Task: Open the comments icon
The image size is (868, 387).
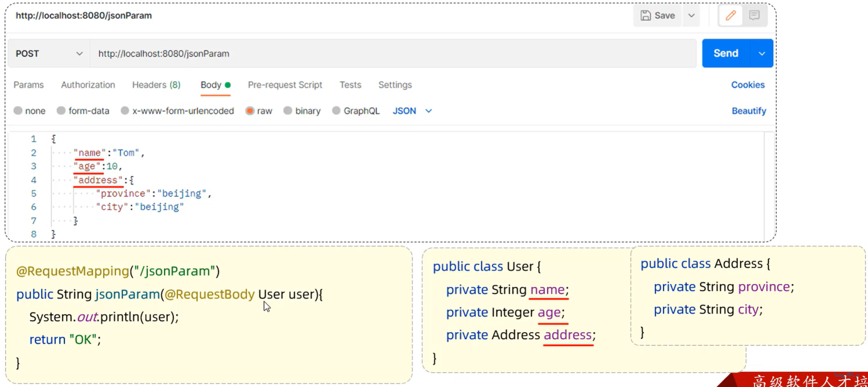Action: pyautogui.click(x=754, y=16)
